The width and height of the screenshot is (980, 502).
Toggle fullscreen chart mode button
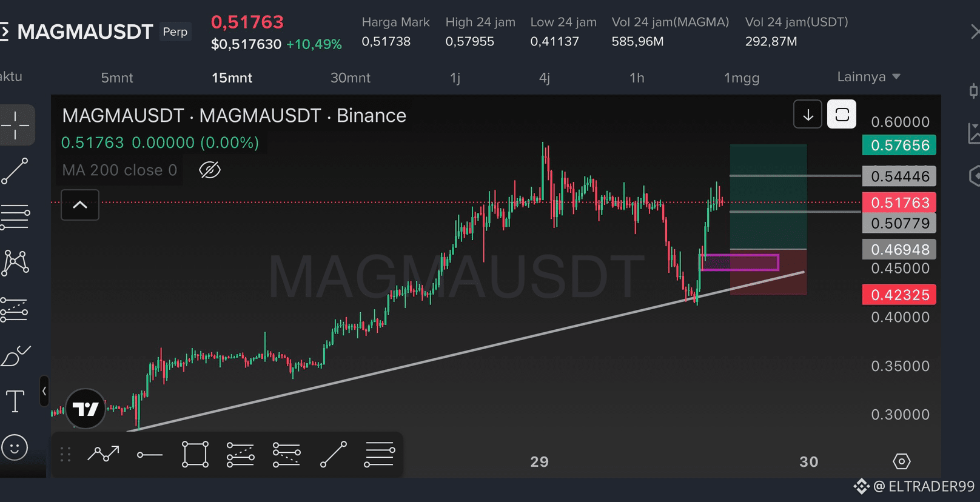pos(842,115)
